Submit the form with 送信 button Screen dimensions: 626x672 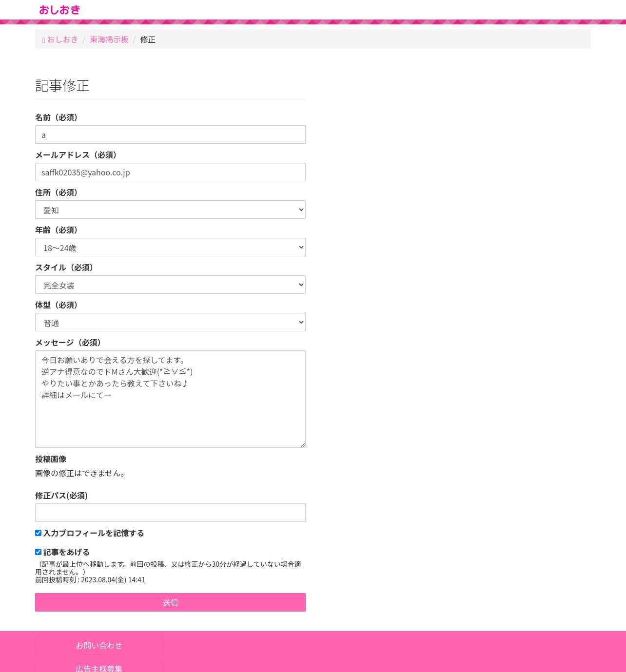170,602
